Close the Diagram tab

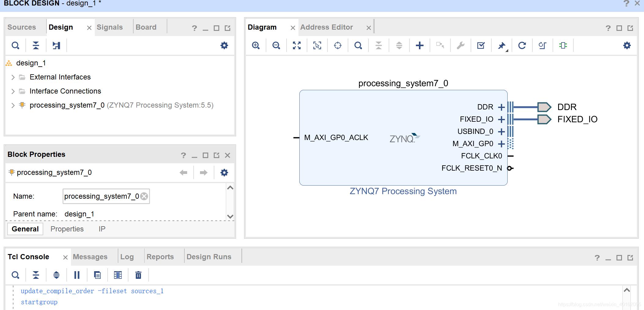coord(293,28)
